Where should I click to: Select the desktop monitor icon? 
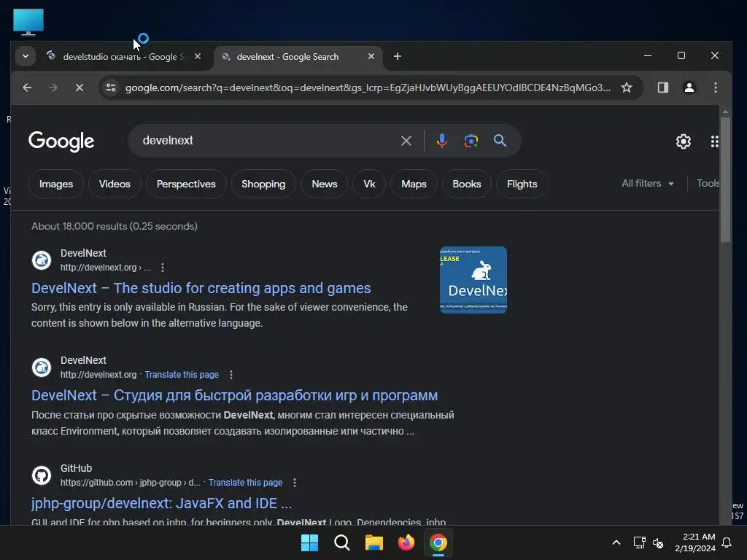click(x=28, y=22)
